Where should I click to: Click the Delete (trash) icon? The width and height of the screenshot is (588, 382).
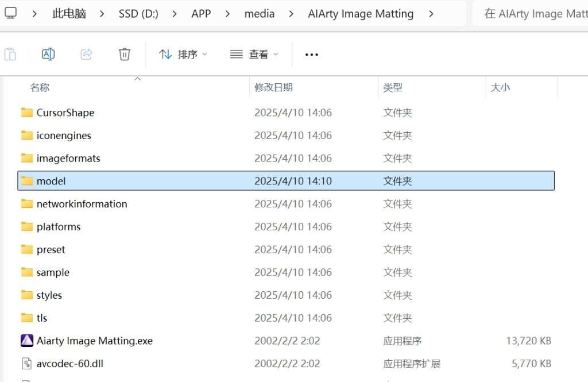125,53
